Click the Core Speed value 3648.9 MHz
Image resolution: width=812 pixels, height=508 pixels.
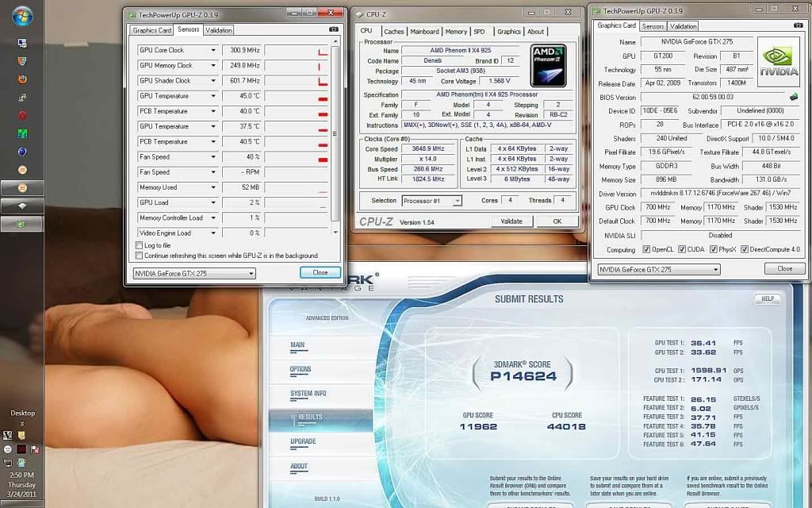[428, 148]
